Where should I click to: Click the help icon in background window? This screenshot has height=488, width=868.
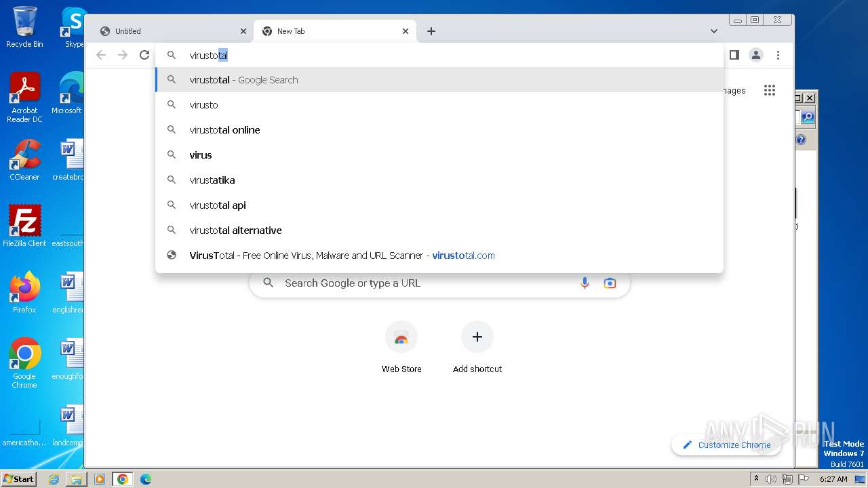pos(801,140)
